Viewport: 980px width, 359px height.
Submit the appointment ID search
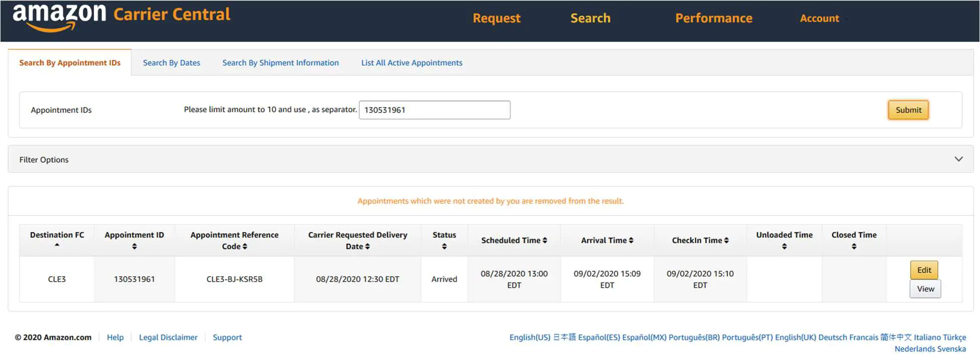[908, 109]
